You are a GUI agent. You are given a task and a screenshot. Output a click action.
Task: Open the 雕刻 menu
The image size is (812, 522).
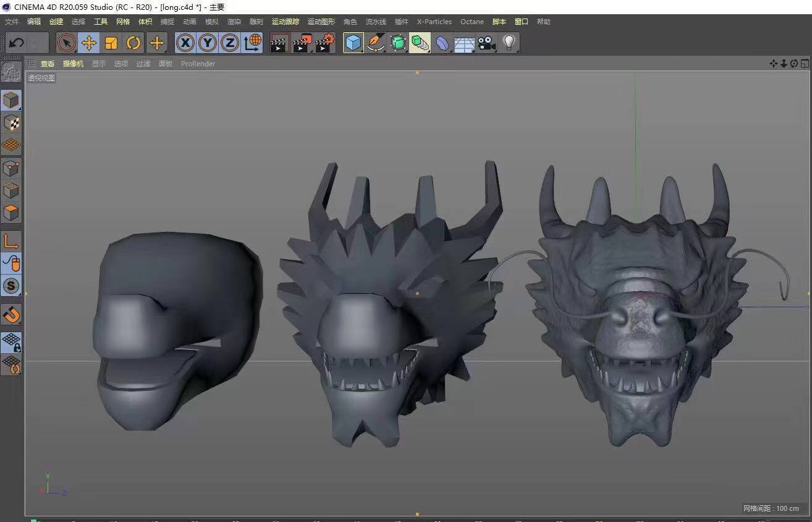[256, 22]
